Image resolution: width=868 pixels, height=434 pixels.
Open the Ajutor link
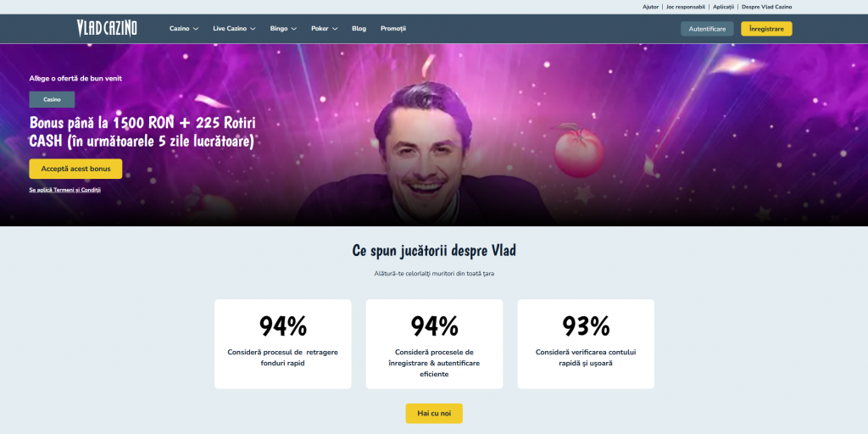pyautogui.click(x=650, y=7)
